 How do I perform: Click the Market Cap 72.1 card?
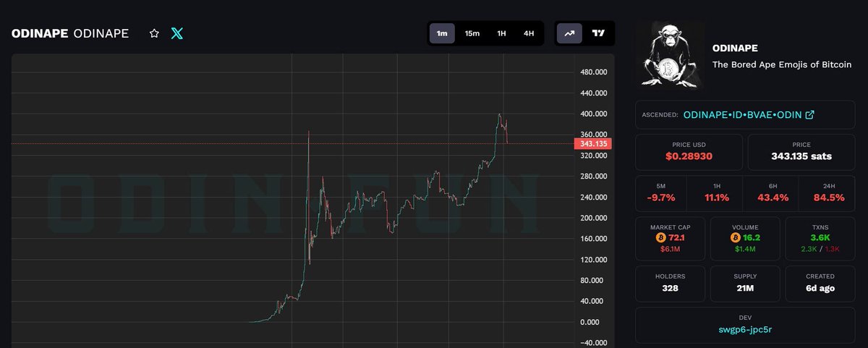(x=670, y=239)
